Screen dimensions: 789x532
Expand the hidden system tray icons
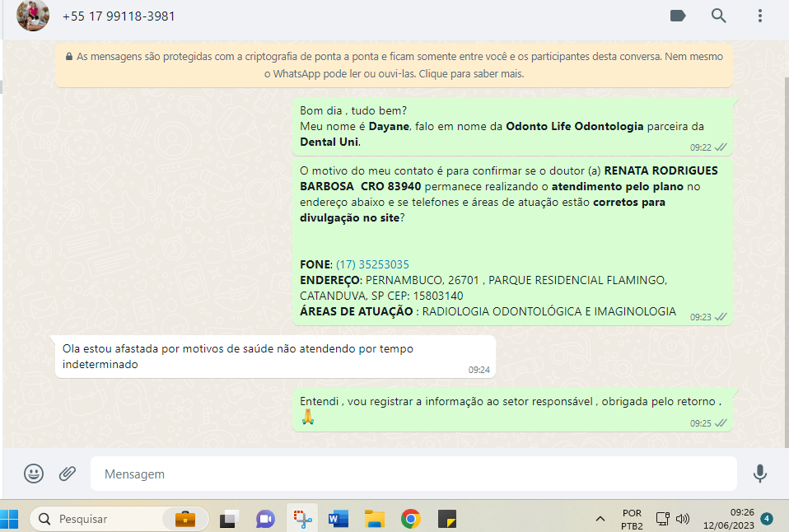pos(600,519)
